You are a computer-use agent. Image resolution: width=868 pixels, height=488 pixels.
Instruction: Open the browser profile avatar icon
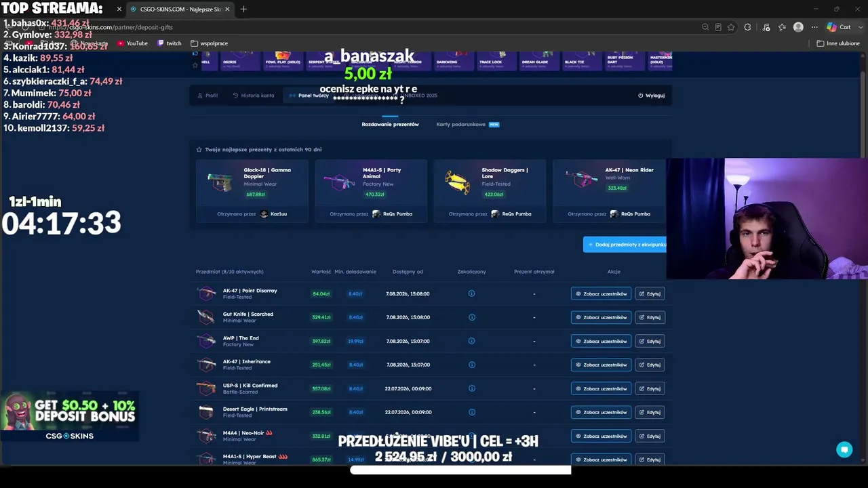click(x=798, y=27)
